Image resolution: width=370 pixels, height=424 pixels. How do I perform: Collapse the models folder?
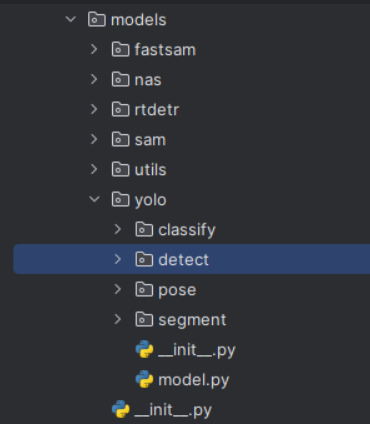click(71, 19)
